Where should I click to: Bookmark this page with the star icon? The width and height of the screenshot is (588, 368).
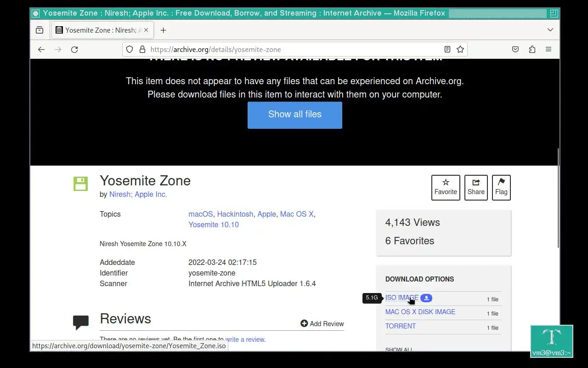(x=460, y=49)
